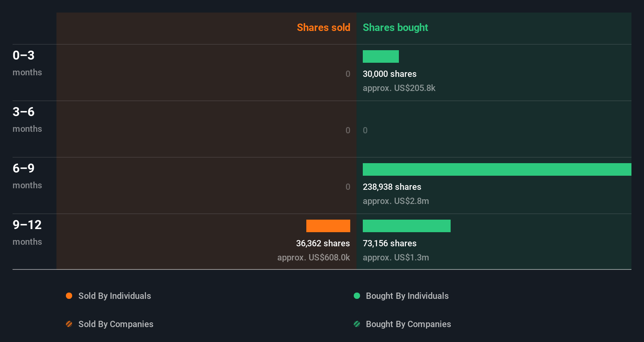Click the 73,156 shares value
Screen dimensions: 644x342
[389, 243]
